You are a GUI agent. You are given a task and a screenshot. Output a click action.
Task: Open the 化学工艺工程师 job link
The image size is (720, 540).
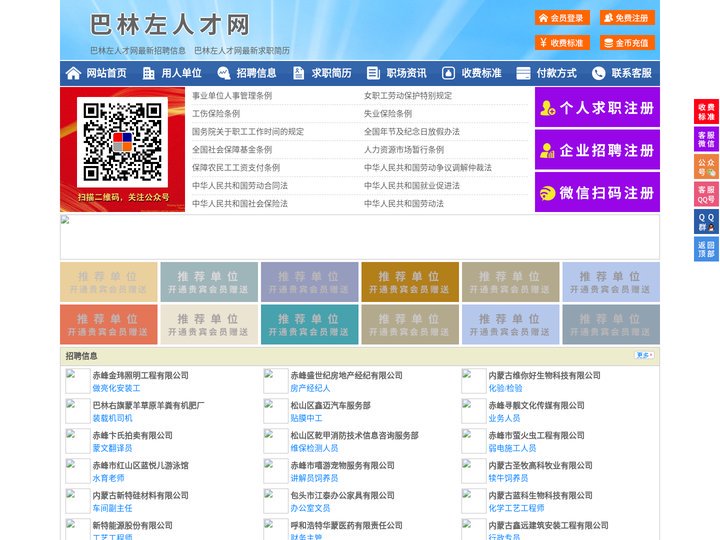pyautogui.click(x=517, y=508)
